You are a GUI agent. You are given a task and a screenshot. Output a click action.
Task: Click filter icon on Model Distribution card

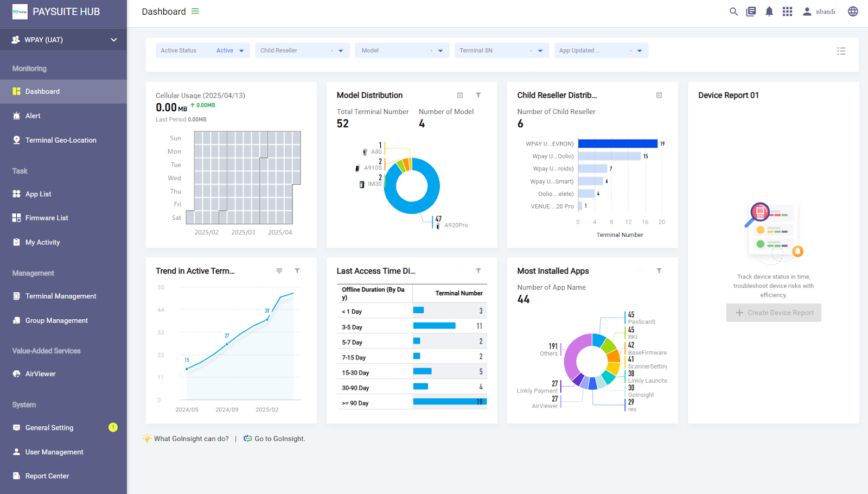click(478, 95)
